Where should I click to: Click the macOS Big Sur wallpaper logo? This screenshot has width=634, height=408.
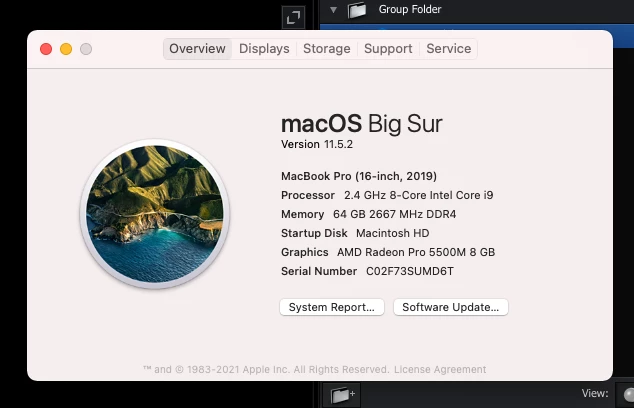pyautogui.click(x=155, y=214)
